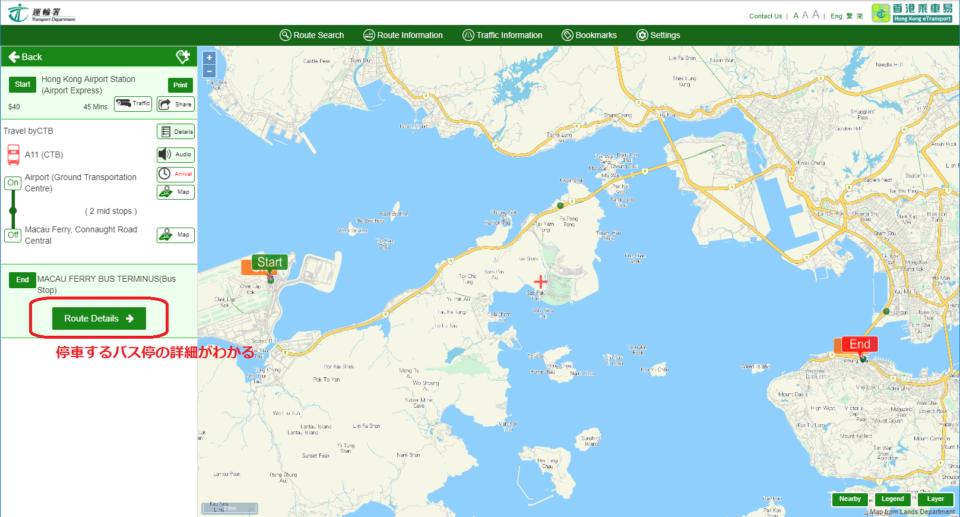Open the Traffic Information menu
Image resolution: width=960 pixels, height=517 pixels.
(x=502, y=35)
